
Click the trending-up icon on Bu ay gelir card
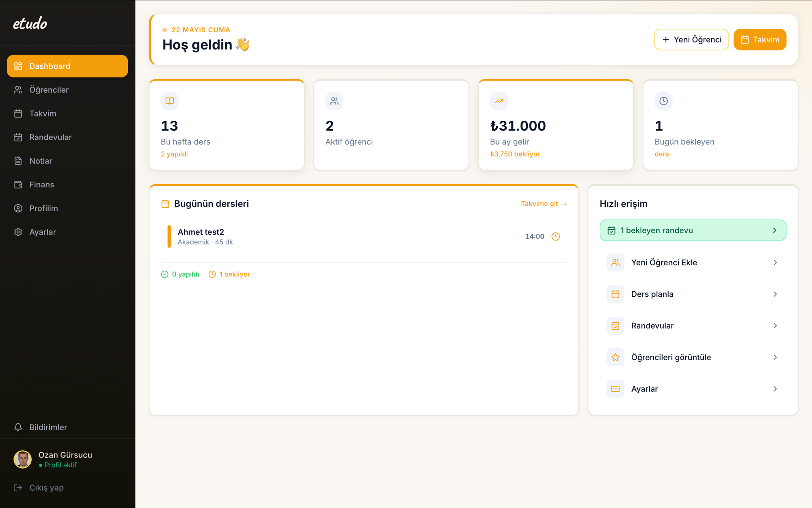pyautogui.click(x=499, y=101)
